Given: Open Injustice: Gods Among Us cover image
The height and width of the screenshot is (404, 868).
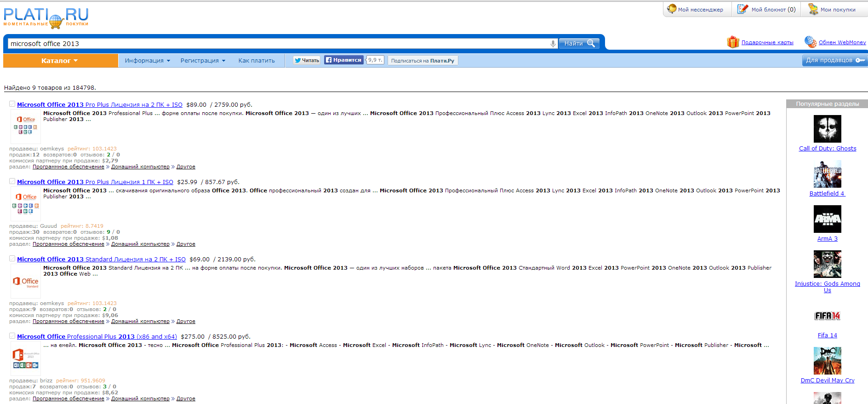Looking at the screenshot, I should pos(828,264).
